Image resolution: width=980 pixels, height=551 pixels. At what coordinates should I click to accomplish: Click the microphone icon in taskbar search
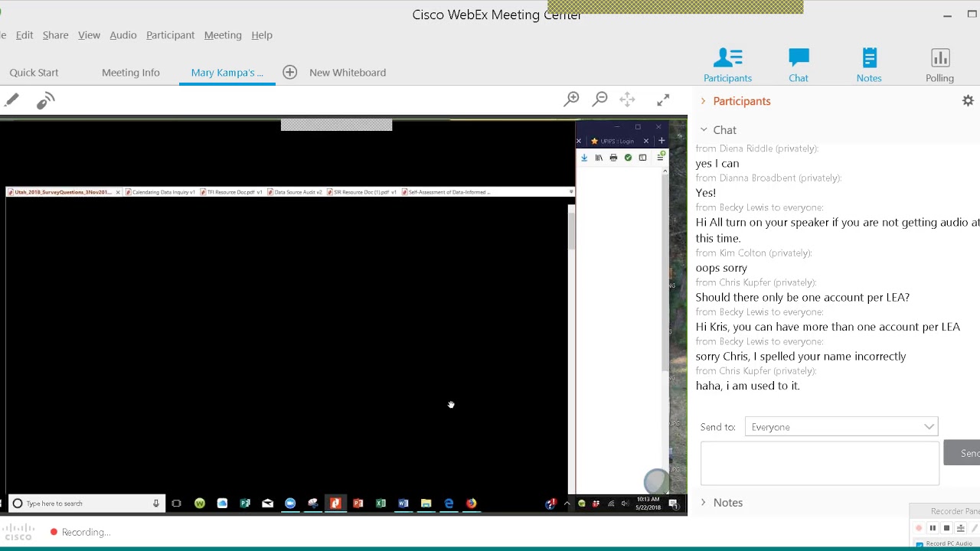point(156,504)
